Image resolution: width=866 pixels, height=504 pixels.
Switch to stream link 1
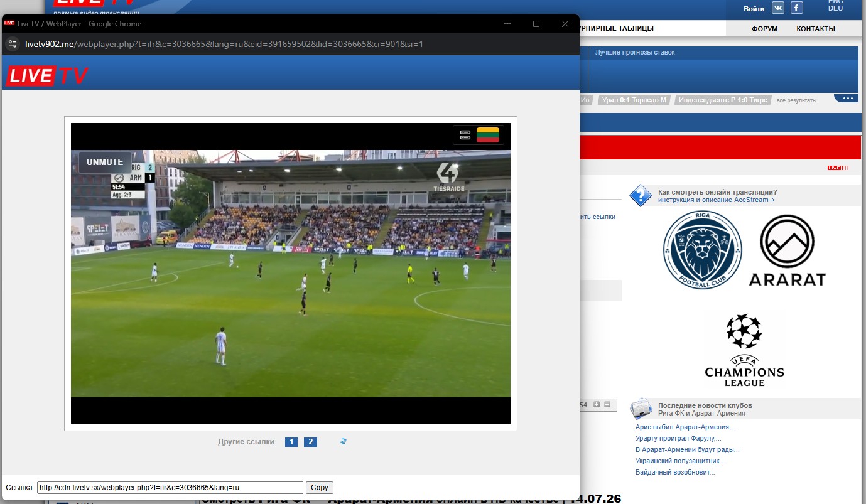[291, 442]
